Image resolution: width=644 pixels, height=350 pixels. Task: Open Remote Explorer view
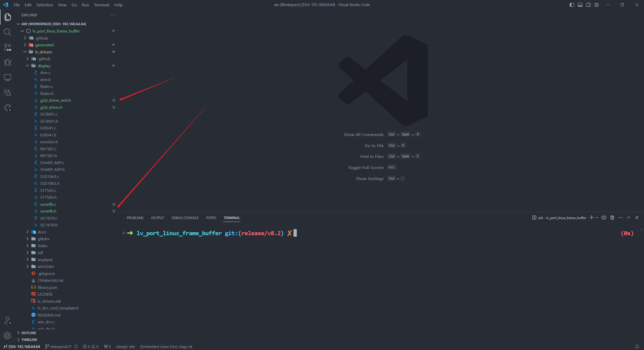[x=8, y=78]
